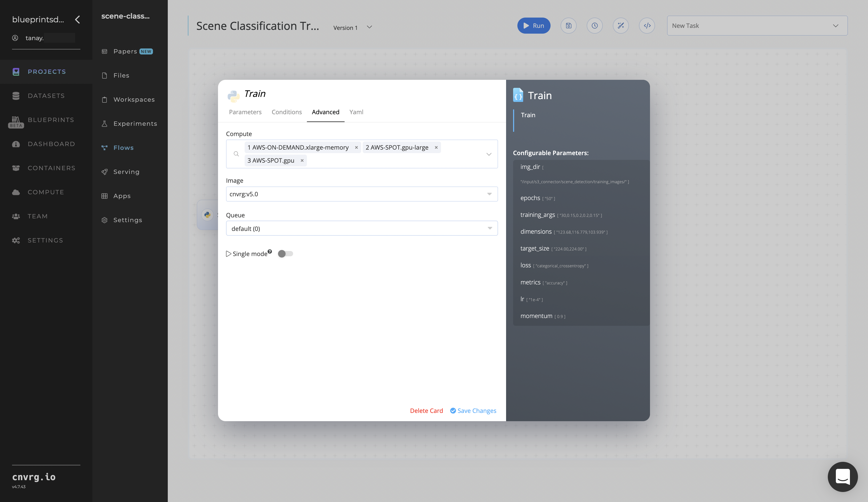Switch to the Yaml tab
868x502 pixels.
(356, 112)
